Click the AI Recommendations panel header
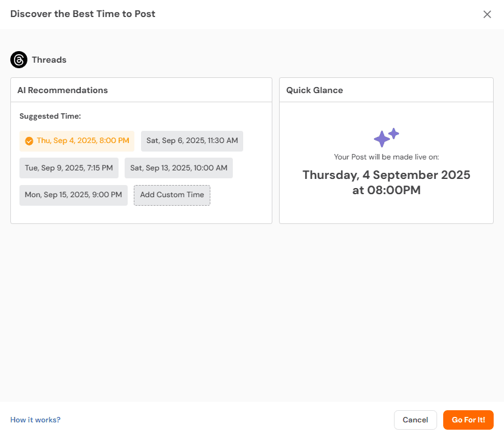 click(62, 89)
